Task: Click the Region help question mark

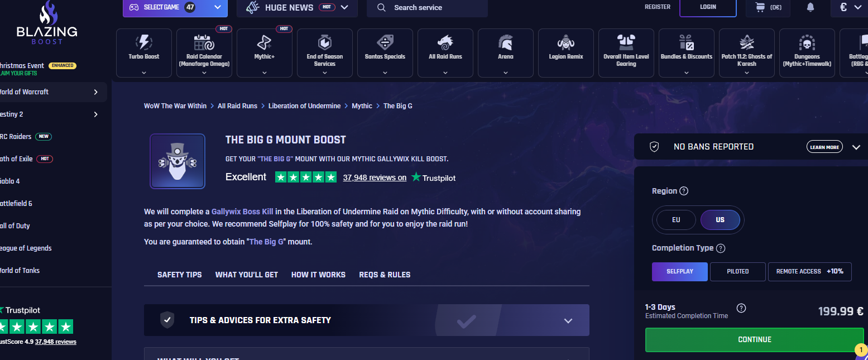Action: point(684,191)
